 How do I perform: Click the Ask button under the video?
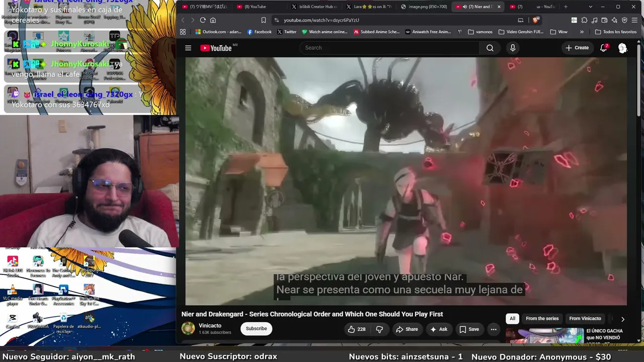[x=438, y=329]
